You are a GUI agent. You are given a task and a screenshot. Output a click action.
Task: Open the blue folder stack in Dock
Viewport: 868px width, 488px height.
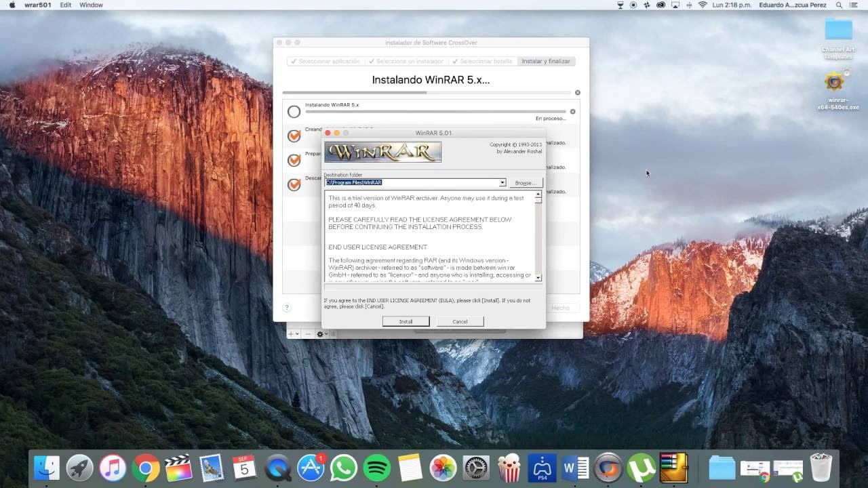pos(722,468)
